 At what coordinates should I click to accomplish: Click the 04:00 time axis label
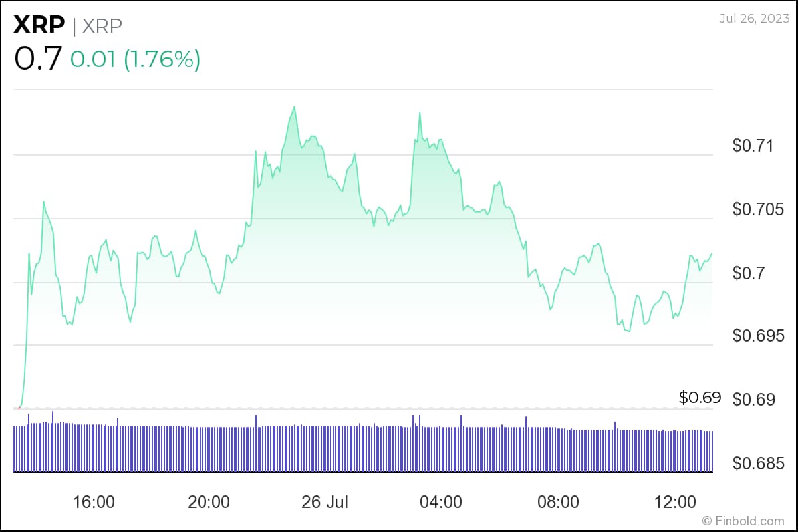(442, 501)
